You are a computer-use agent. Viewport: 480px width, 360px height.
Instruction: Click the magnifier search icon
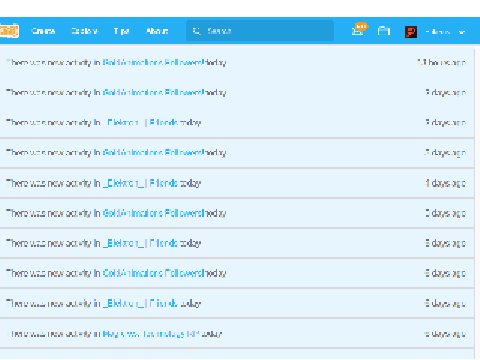pyautogui.click(x=197, y=31)
